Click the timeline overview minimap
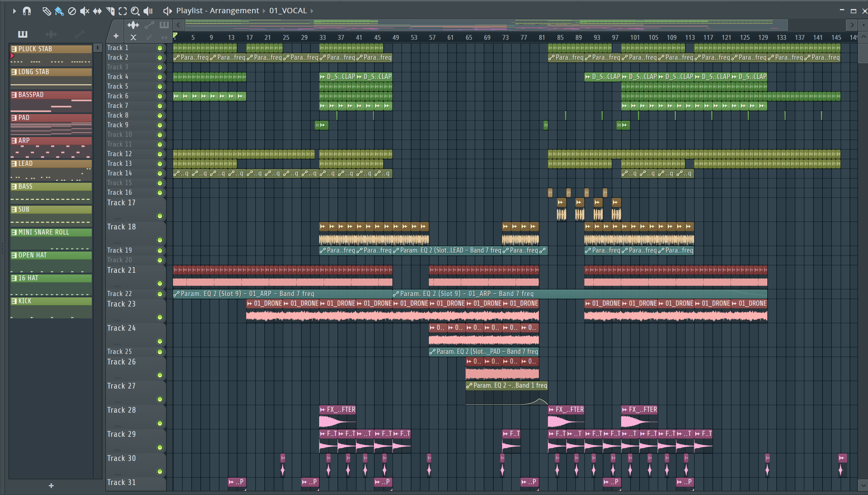Image resolution: width=868 pixels, height=495 pixels. coord(486,25)
